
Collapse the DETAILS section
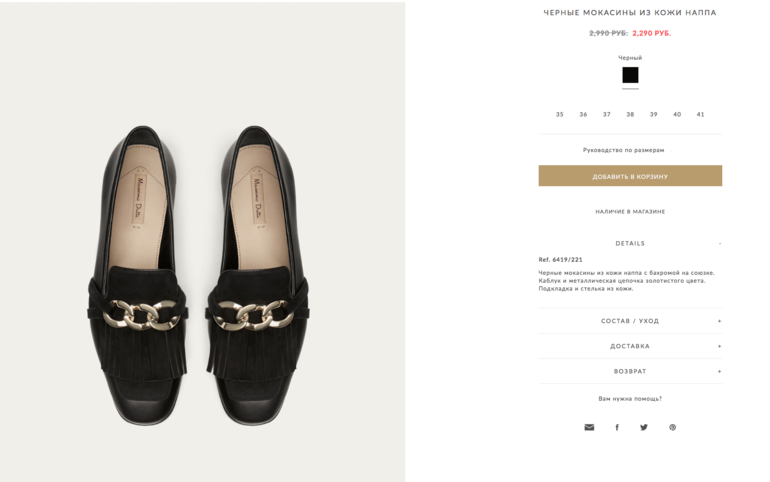630,243
